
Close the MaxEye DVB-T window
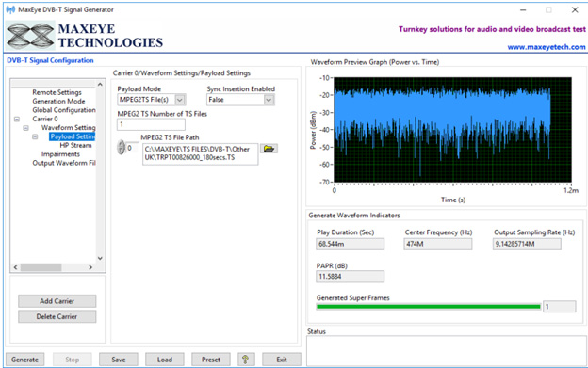point(575,10)
